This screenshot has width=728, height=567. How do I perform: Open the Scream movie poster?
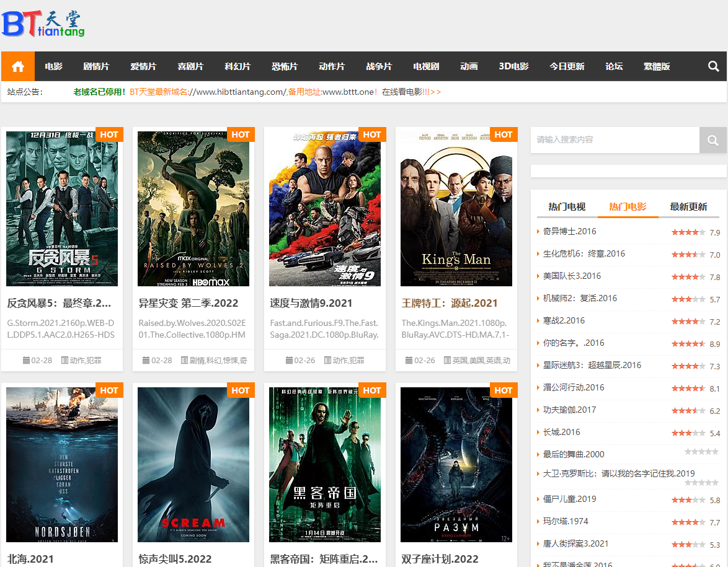coord(193,465)
